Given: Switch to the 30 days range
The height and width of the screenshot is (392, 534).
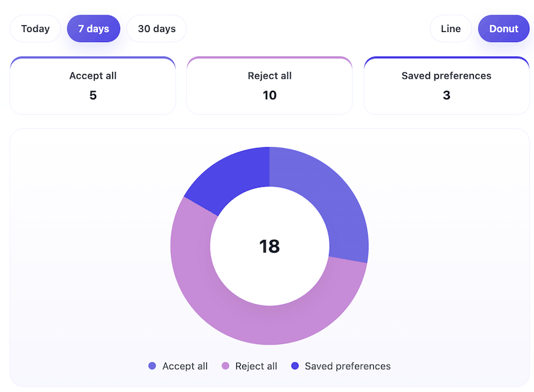Looking at the screenshot, I should [156, 29].
